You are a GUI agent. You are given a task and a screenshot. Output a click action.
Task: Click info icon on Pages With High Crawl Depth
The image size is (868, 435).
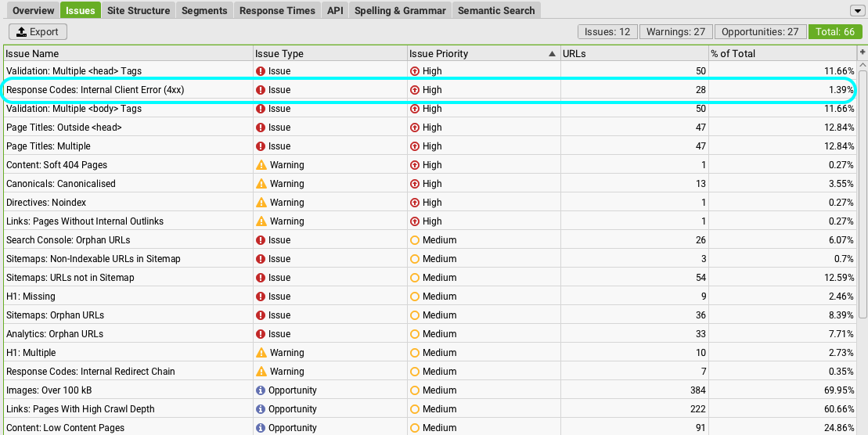click(x=261, y=409)
